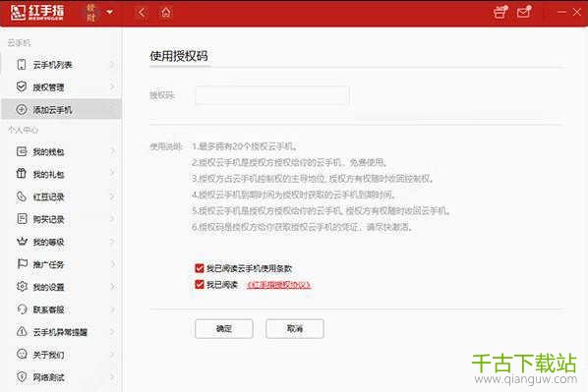Open the gift box icon in the header
Screen dimensions: 588x392
[x=500, y=12]
